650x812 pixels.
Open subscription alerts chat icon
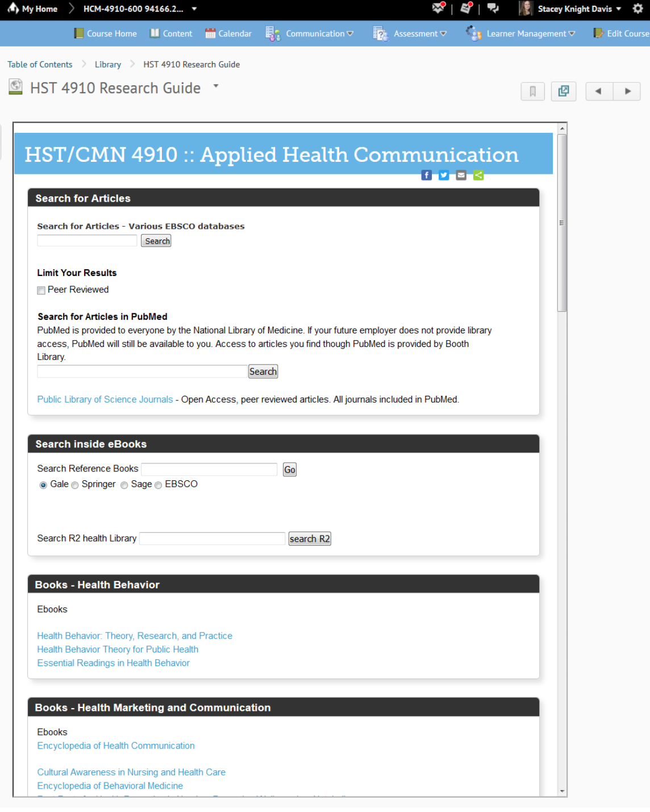coord(493,8)
